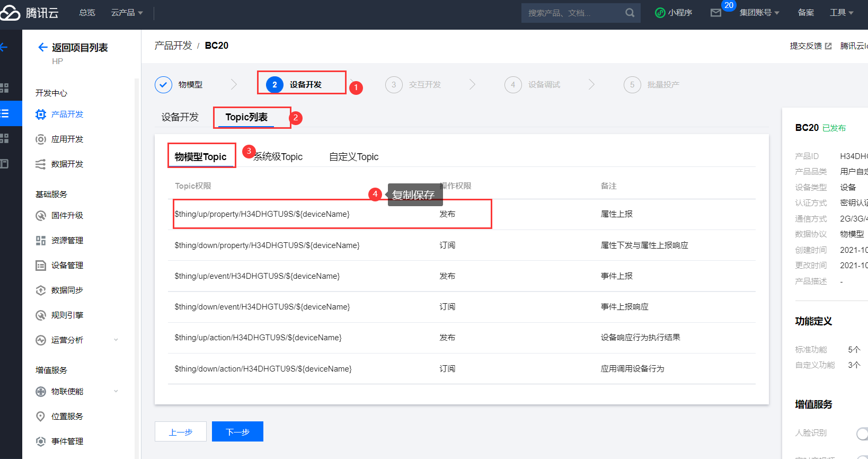
Task: Open the mail messages icon
Action: click(716, 13)
